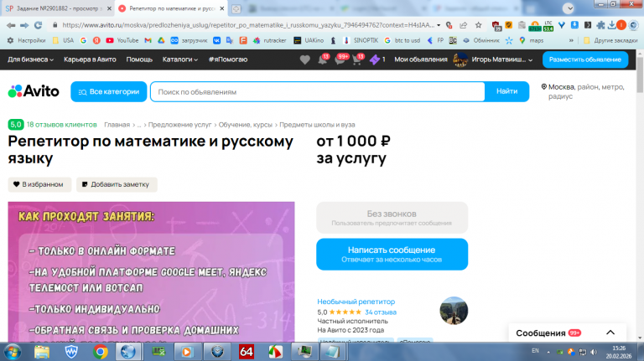Open Avito favorites heart icon

click(x=304, y=60)
